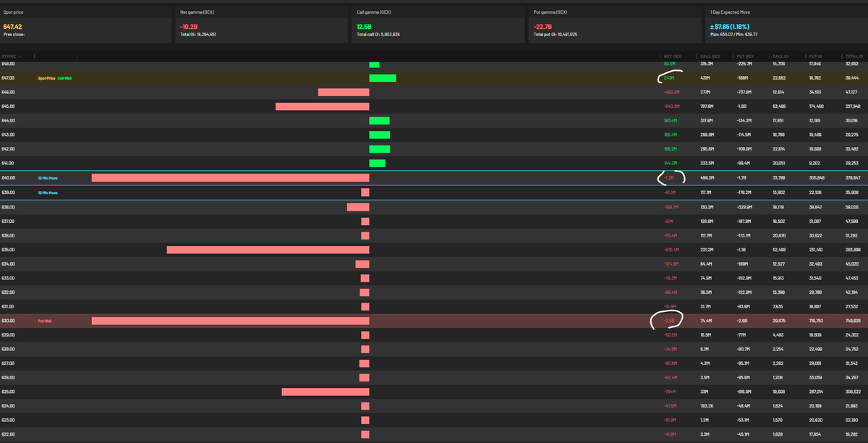Click the red gamma bar for strike 645

(x=322, y=106)
